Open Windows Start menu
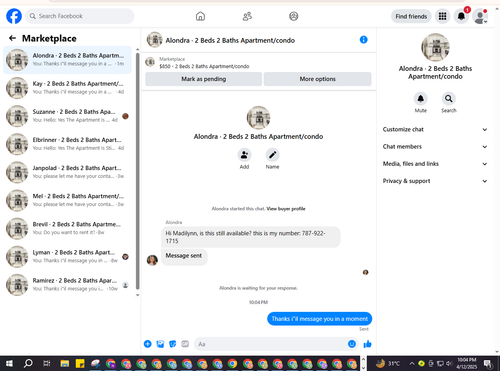This screenshot has height=371, width=500. click(9, 363)
